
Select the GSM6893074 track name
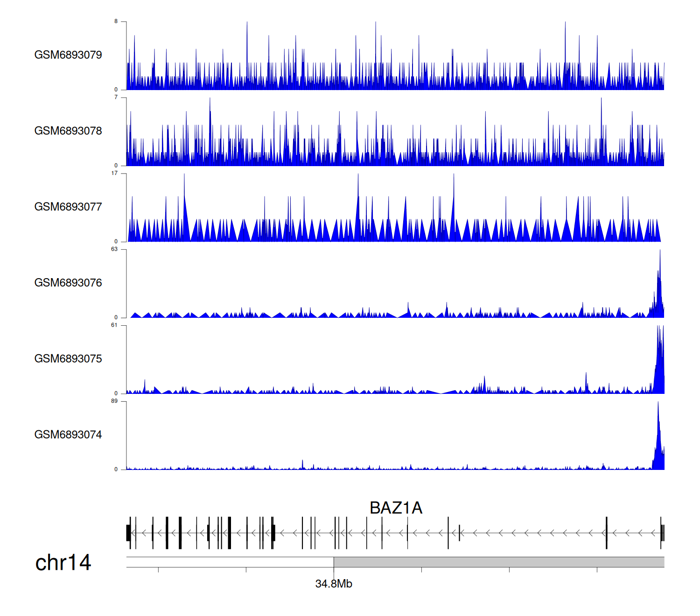[x=68, y=435]
